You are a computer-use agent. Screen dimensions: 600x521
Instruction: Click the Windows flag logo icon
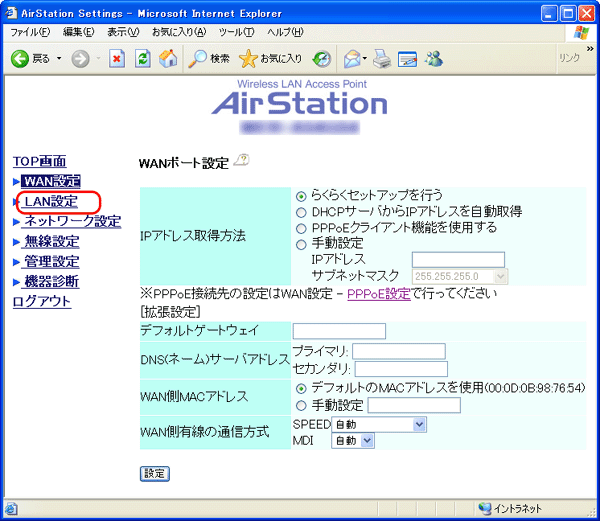[581, 33]
